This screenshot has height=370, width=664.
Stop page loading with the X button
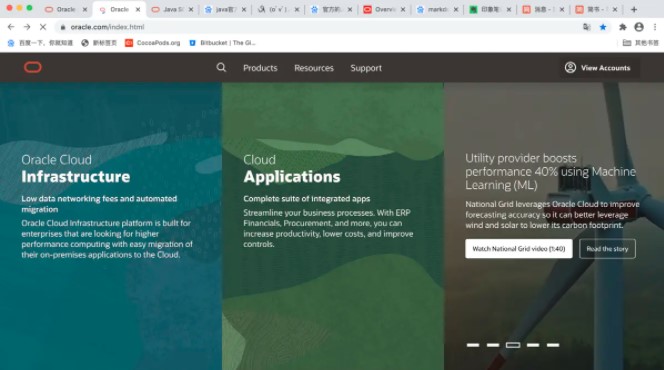click(43, 27)
